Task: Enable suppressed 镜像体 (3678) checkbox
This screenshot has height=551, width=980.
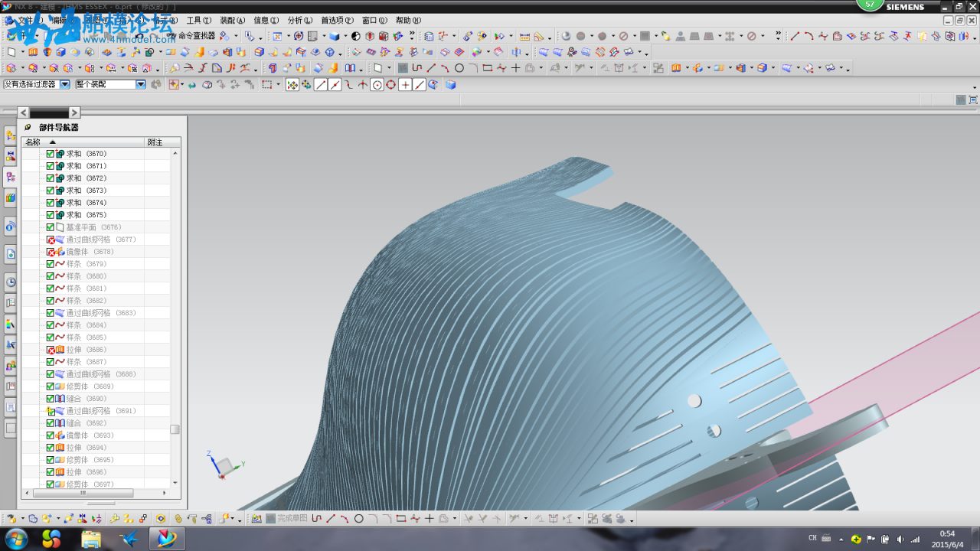Action: (51, 252)
